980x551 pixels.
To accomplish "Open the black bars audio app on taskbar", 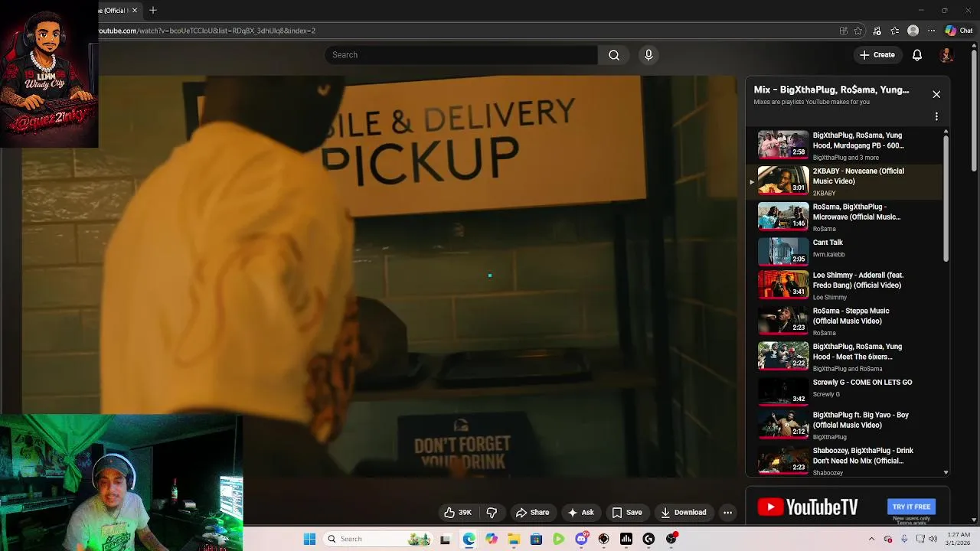I will point(626,539).
